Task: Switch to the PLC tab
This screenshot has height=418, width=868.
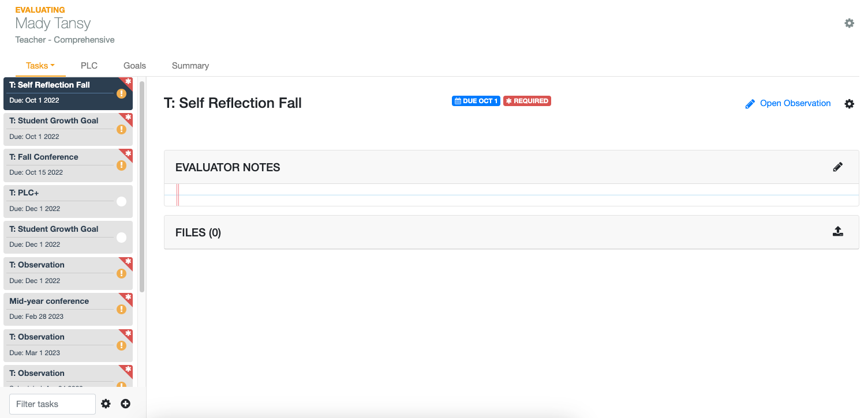Action: click(x=89, y=66)
